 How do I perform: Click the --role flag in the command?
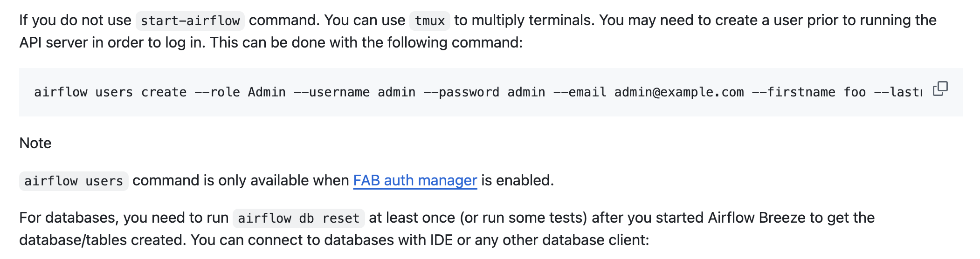click(217, 92)
